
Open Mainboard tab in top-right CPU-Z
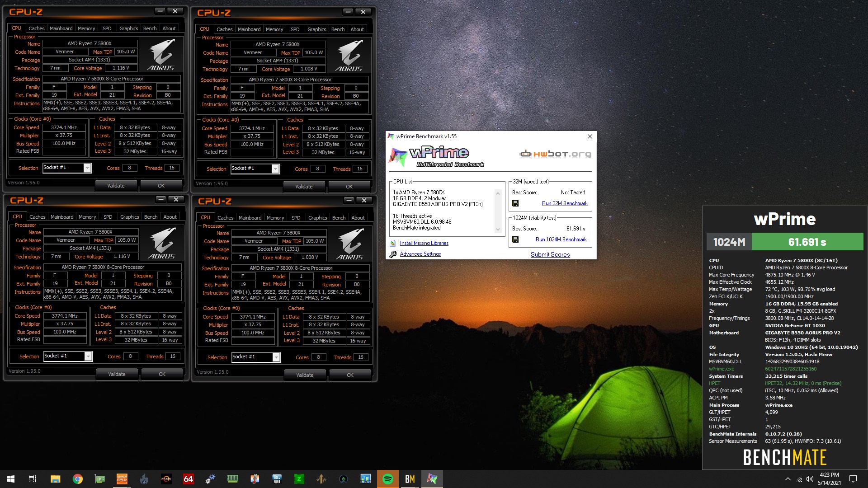point(249,29)
